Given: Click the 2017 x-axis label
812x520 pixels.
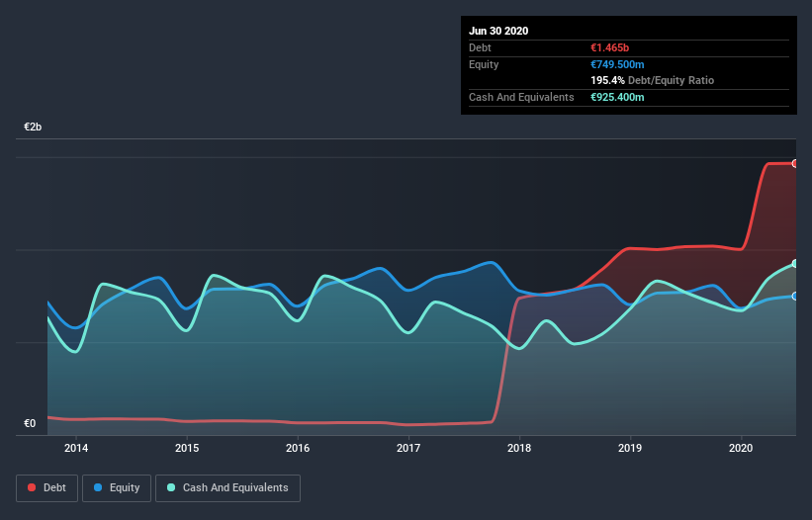Looking at the screenshot, I should click(408, 448).
